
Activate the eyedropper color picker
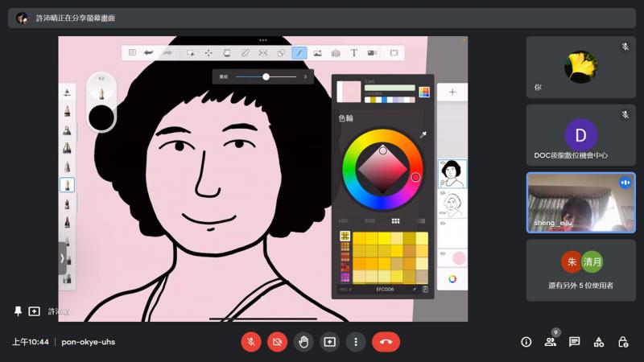point(423,134)
